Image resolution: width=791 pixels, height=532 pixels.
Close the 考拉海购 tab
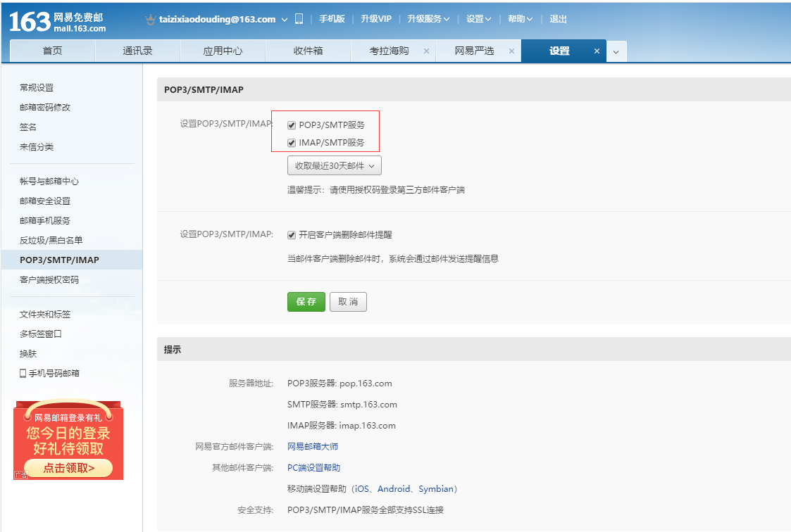(426, 51)
